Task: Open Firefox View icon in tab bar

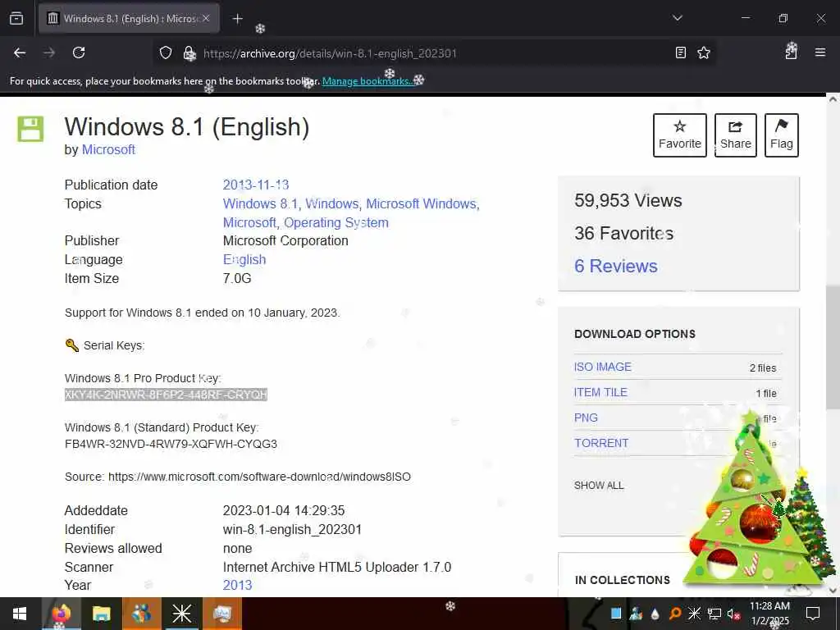Action: tap(16, 18)
